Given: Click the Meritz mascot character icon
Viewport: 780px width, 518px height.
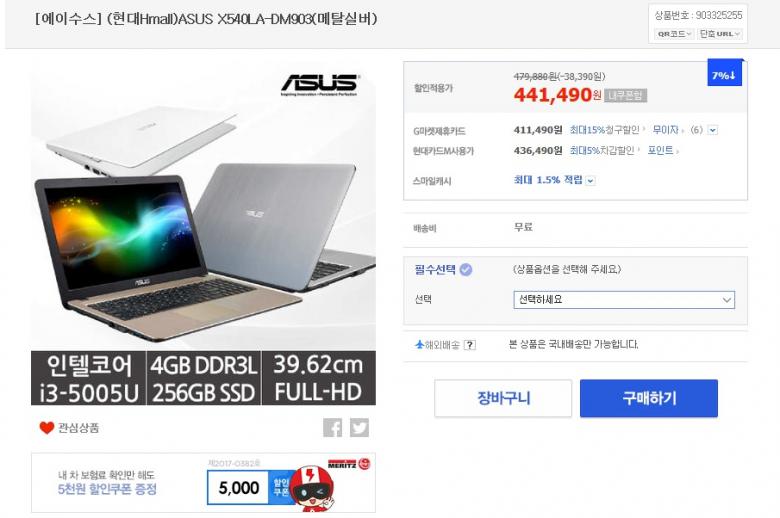Looking at the screenshot, I should pyautogui.click(x=311, y=489).
